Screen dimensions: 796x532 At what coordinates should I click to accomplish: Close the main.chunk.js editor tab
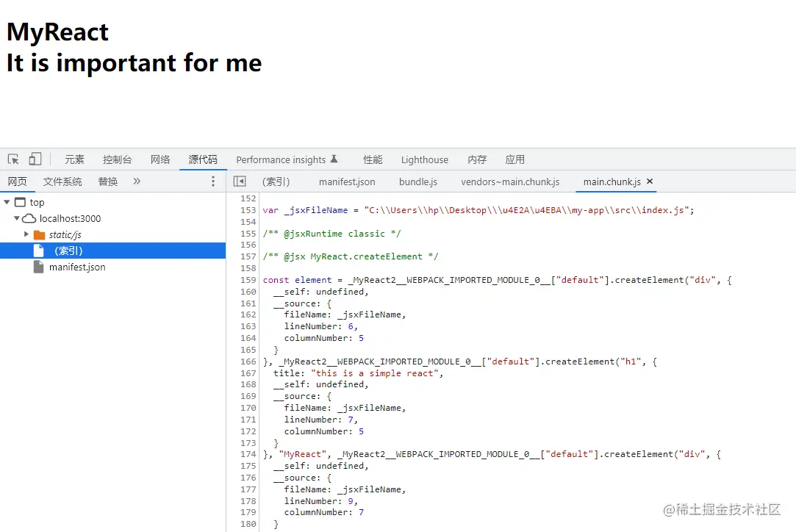point(650,181)
